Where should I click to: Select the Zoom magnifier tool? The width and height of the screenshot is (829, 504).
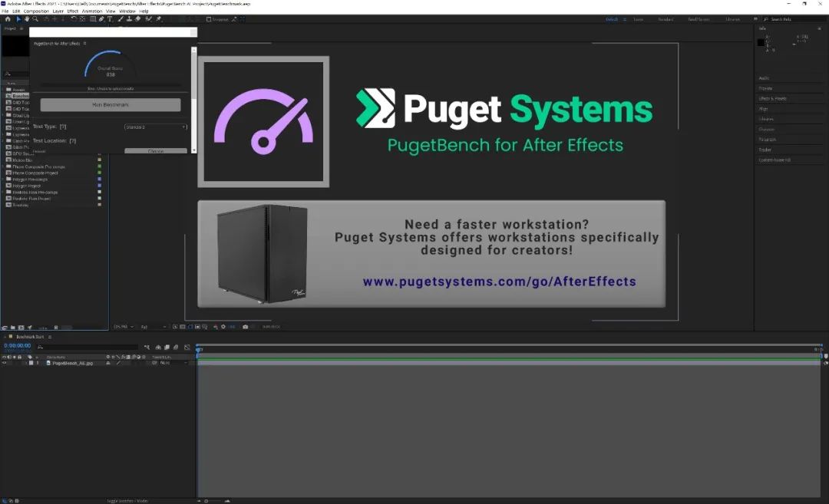tap(36, 19)
